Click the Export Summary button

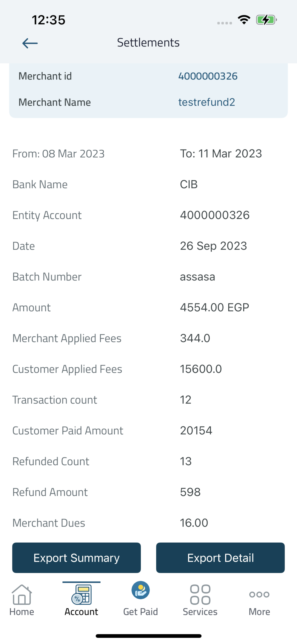[x=76, y=558]
